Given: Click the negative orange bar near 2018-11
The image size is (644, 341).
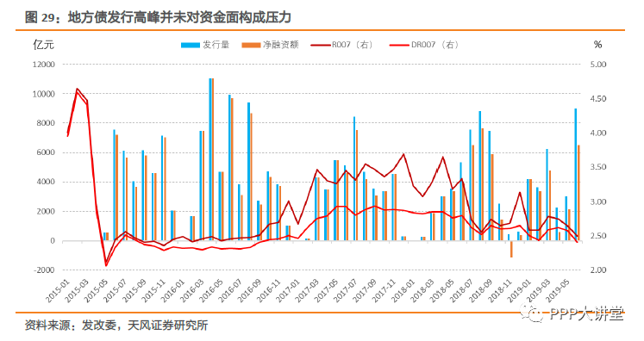Looking at the screenshot, I should click(511, 249).
